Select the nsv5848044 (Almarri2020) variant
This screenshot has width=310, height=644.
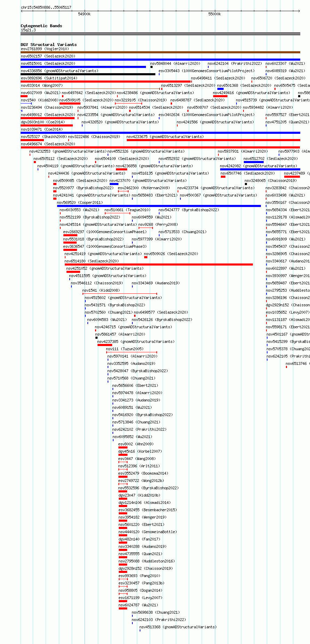click(x=176, y=63)
